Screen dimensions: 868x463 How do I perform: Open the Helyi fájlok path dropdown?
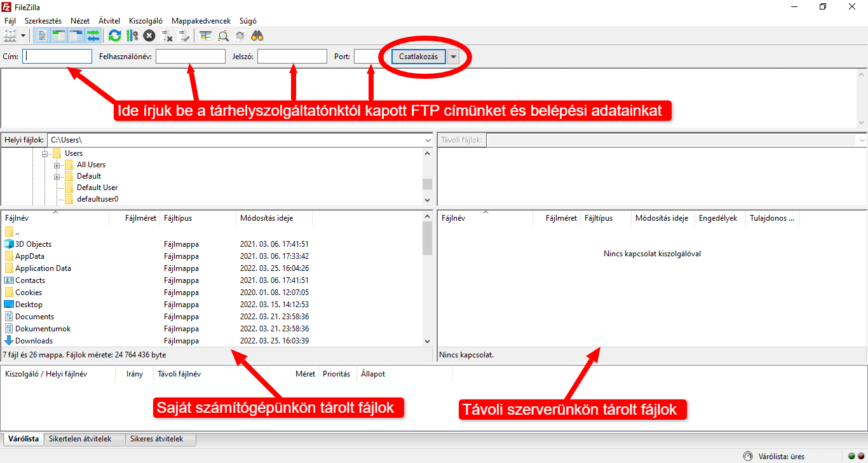(427, 140)
